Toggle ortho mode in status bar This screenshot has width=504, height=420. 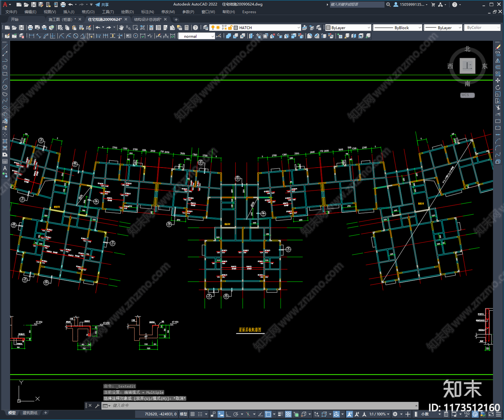click(228, 414)
